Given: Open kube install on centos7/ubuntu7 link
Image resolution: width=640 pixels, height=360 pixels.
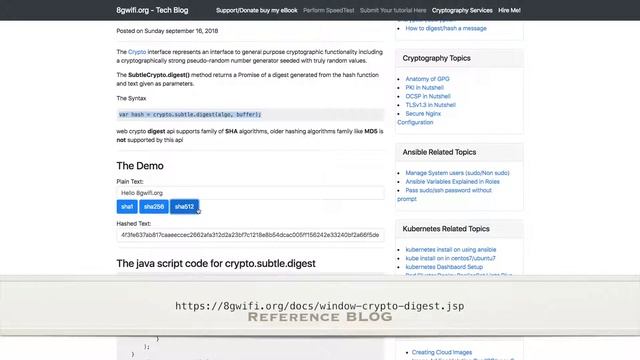Looking at the screenshot, I should 450,258.
